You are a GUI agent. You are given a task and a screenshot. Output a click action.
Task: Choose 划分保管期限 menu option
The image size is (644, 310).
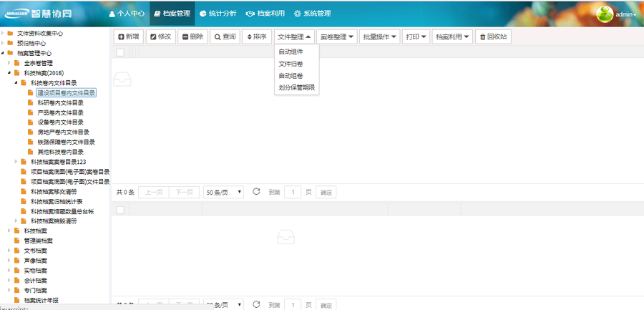pyautogui.click(x=297, y=88)
